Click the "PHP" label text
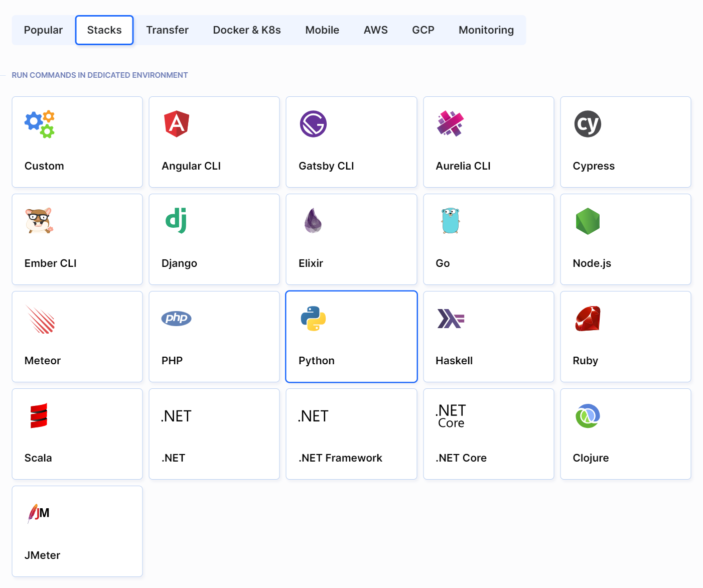This screenshot has width=703, height=588. click(x=172, y=361)
